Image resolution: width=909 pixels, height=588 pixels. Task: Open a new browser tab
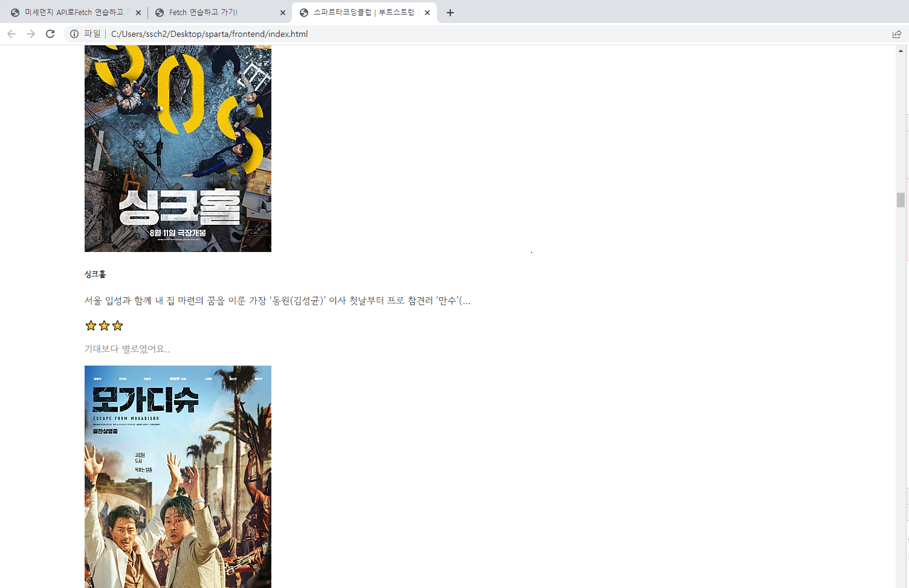[450, 13]
